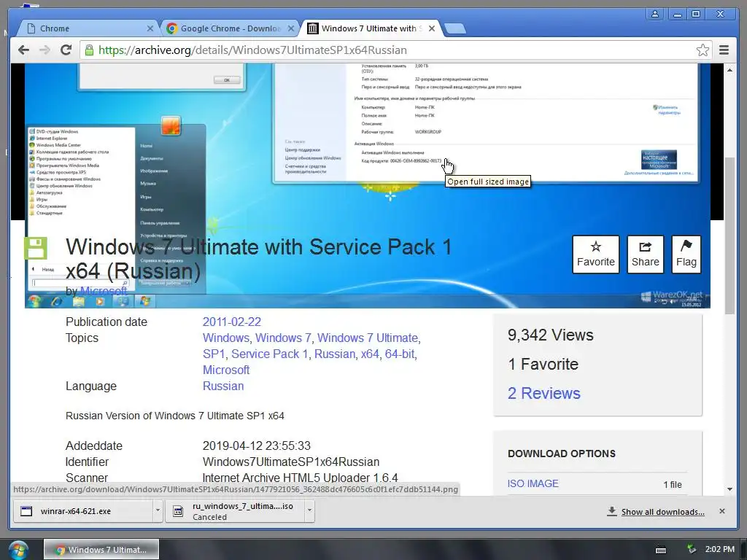Open the "64-bit" topic link
The image size is (747, 560).
click(399, 354)
